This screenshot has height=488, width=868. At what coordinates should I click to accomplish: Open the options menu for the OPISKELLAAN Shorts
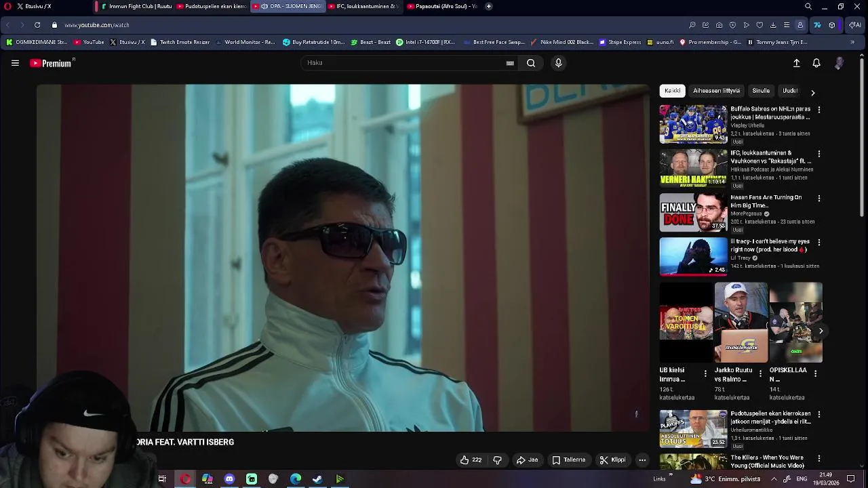[x=815, y=373]
